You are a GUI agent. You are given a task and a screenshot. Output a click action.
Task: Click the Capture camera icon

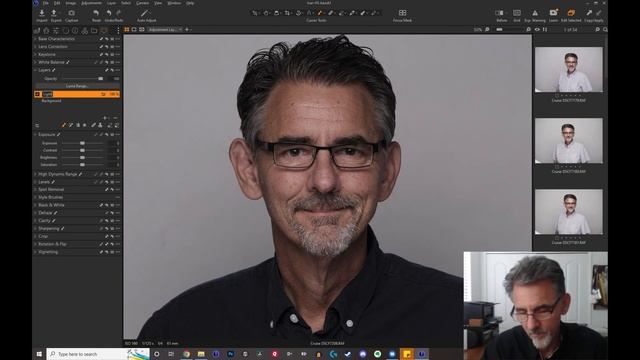coord(71,13)
